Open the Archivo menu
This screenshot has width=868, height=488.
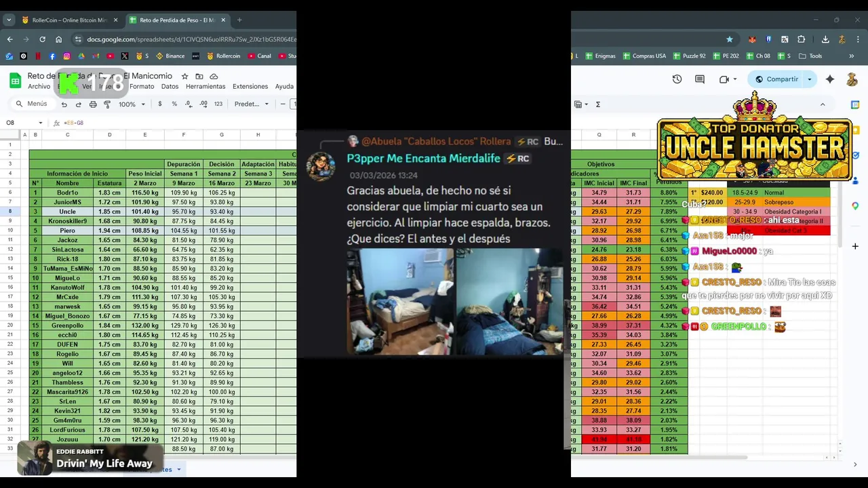pos(39,87)
